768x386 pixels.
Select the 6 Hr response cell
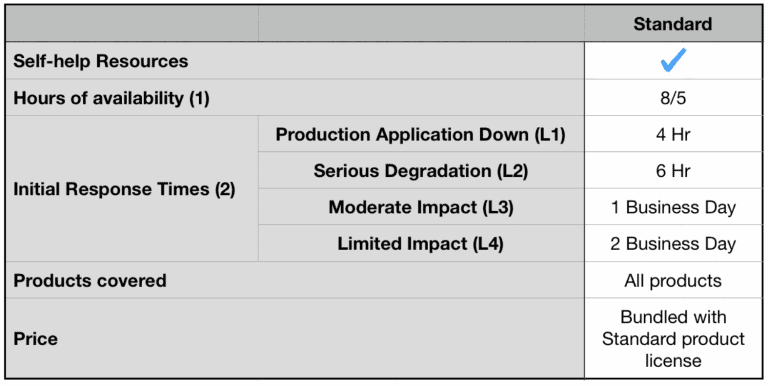673,170
